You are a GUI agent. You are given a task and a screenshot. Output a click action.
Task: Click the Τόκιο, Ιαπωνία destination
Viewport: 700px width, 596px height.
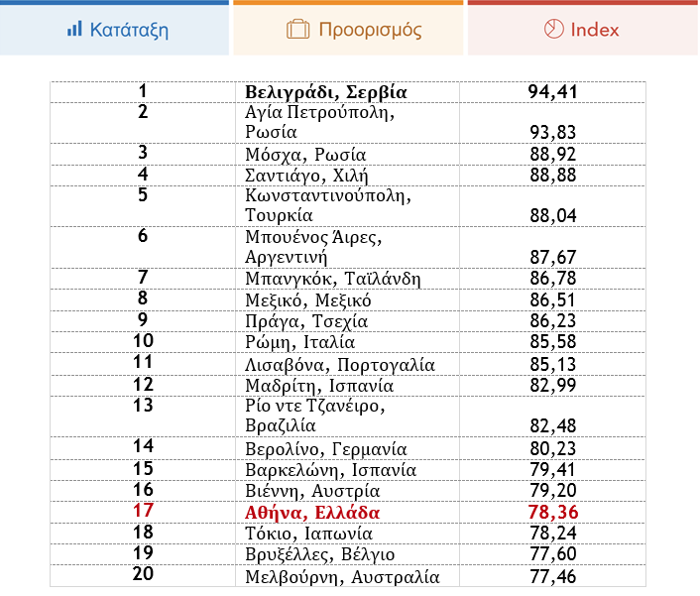pos(308,534)
